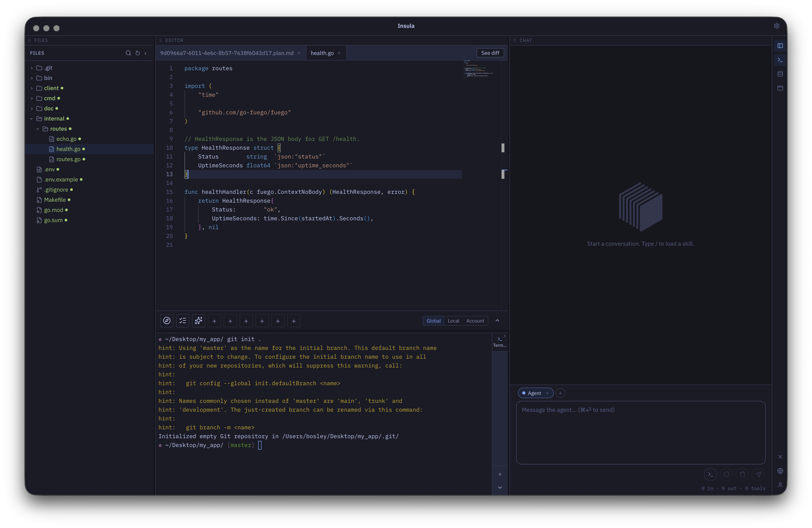This screenshot has height=528, width=812.
Task: Expand the .git folder
Action: 89,68
